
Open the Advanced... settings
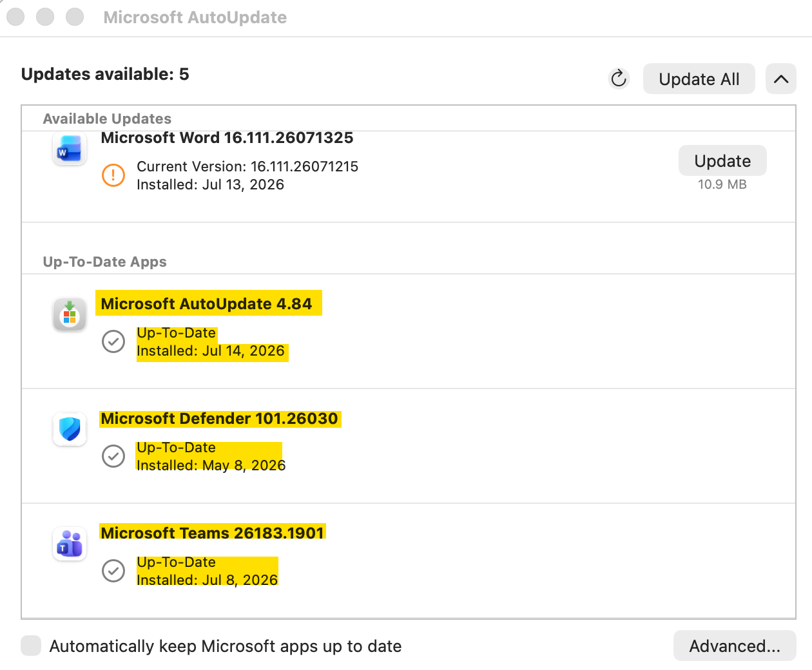pyautogui.click(x=735, y=646)
